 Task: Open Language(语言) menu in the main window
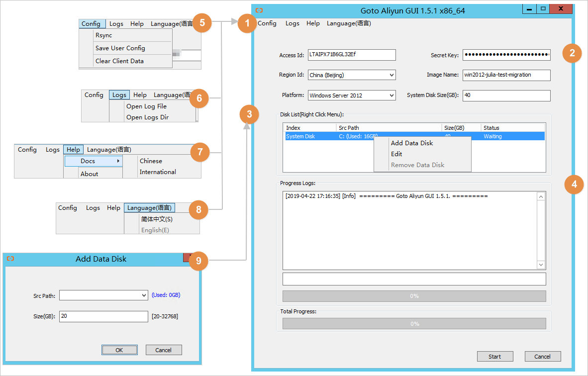click(349, 23)
